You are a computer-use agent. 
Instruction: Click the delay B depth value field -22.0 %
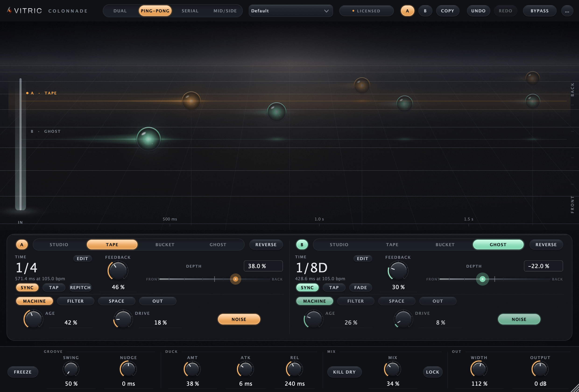coord(543,266)
